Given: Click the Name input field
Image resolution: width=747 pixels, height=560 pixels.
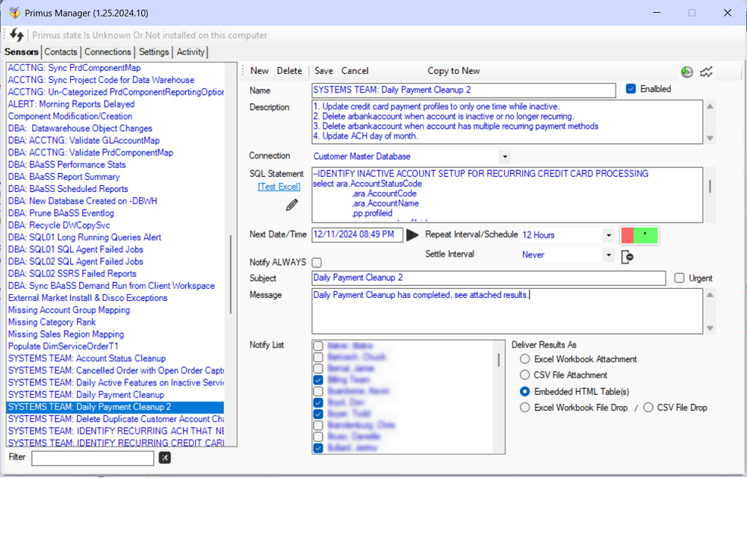Looking at the screenshot, I should (464, 90).
